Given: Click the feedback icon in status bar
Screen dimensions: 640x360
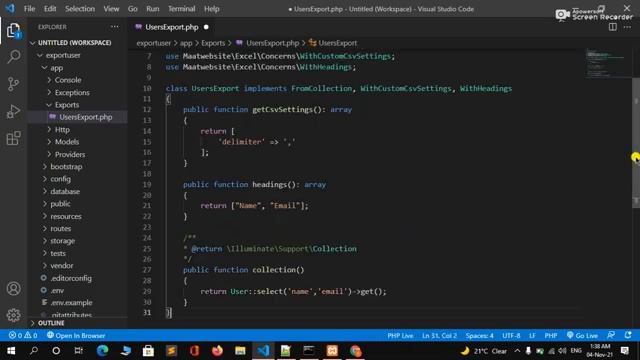Looking at the screenshot, I should pyautogui.click(x=611, y=336).
